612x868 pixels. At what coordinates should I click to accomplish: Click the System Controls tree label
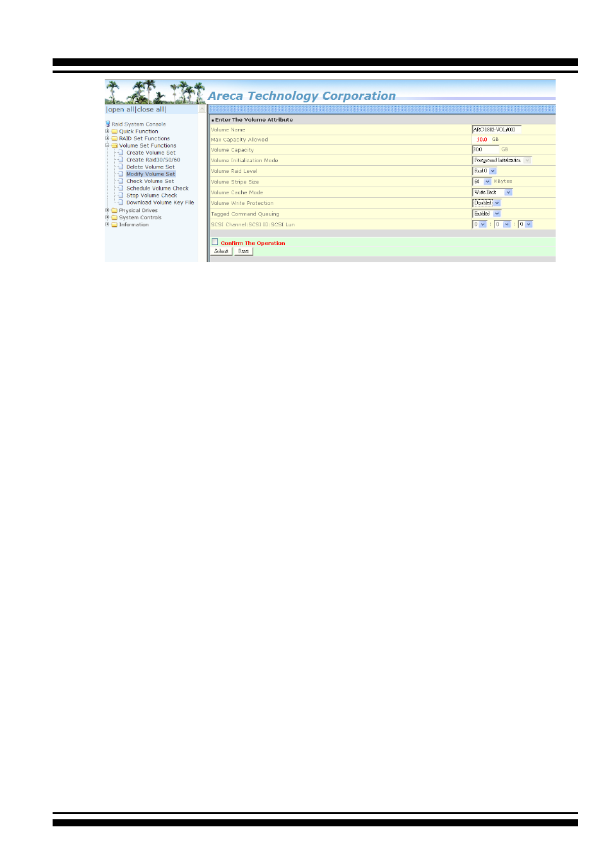tap(140, 217)
